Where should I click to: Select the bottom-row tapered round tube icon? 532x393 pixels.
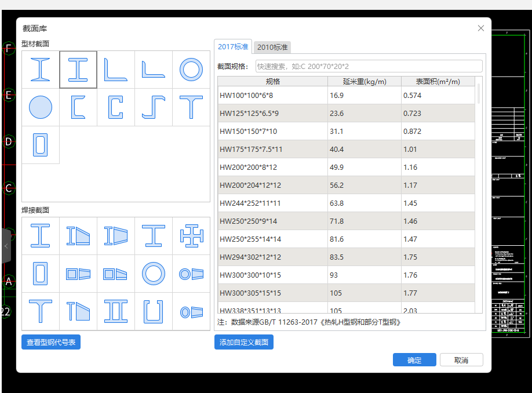coord(191,311)
